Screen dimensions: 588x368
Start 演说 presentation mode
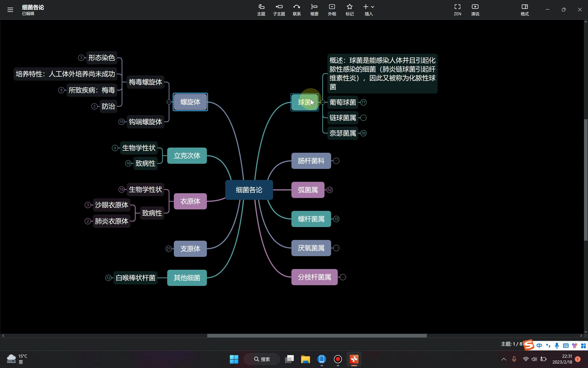click(475, 10)
